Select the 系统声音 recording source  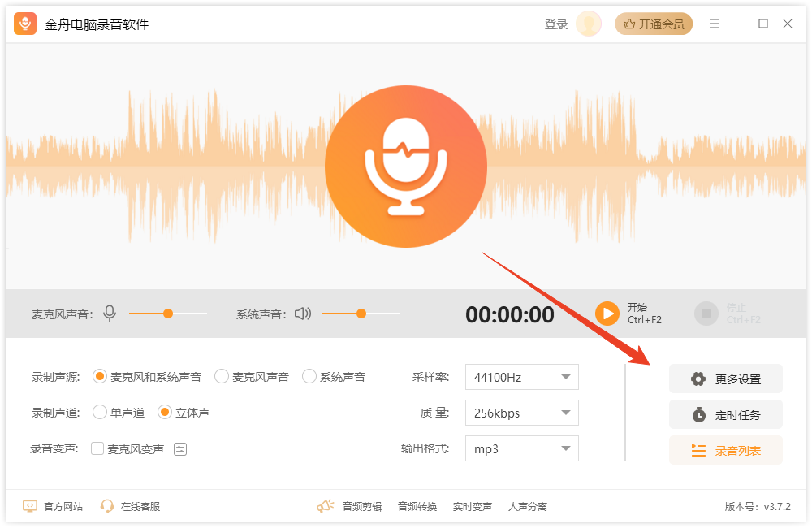point(309,376)
